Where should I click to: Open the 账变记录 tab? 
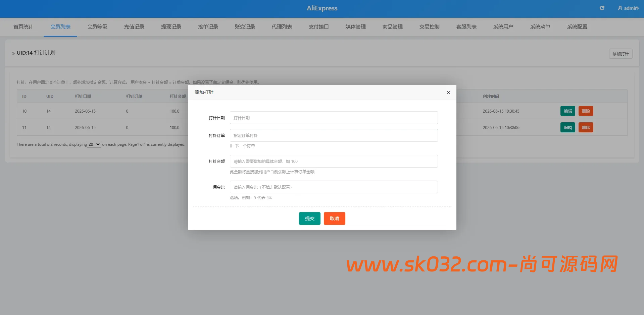point(245,27)
